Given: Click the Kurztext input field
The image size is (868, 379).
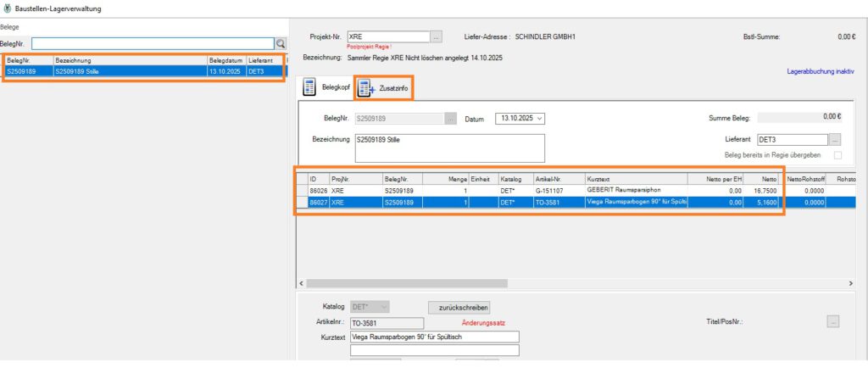Looking at the screenshot, I should point(434,337).
